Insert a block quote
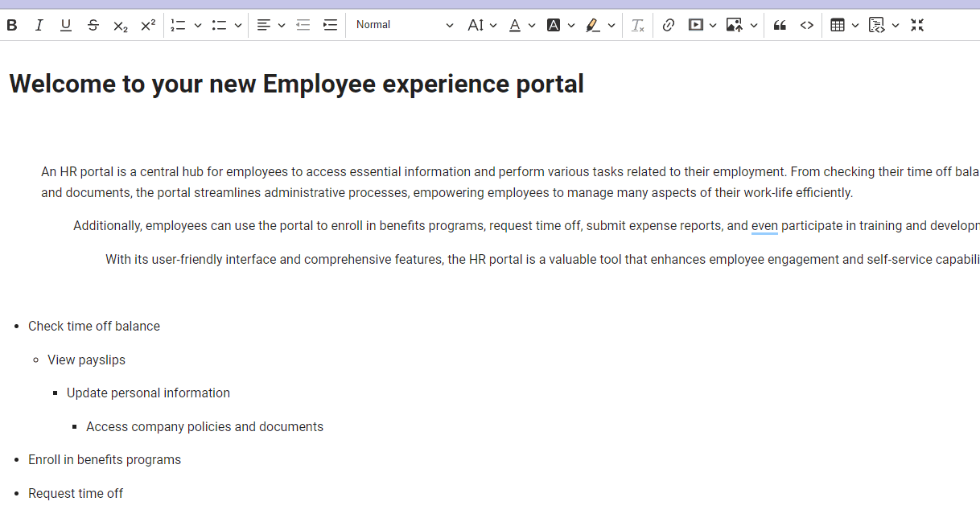The height and width of the screenshot is (518, 980). point(780,25)
